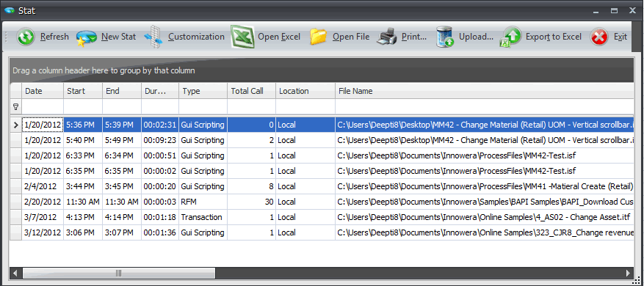This screenshot has width=644, height=286.
Task: Click the Stat window title icon
Action: [10, 11]
